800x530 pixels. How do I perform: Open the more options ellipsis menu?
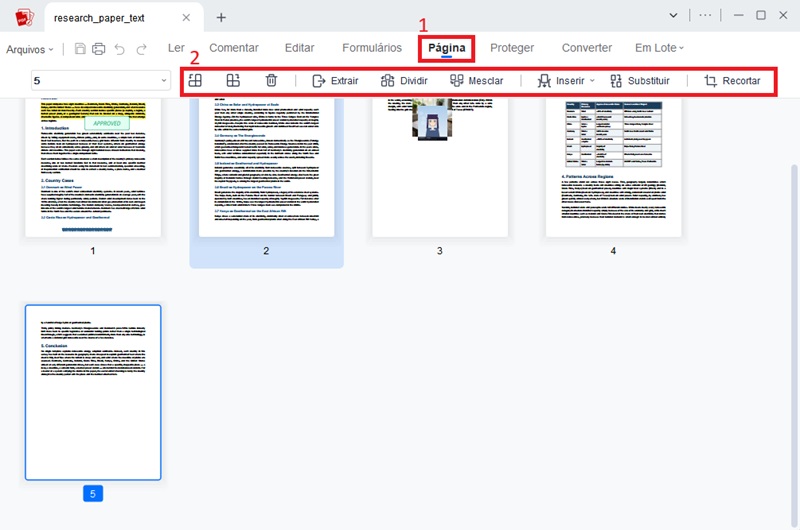click(705, 15)
